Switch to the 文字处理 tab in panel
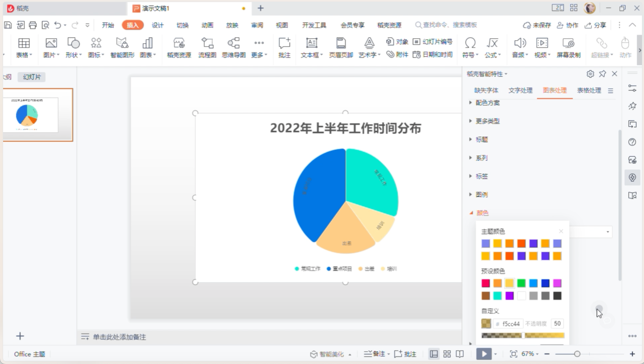This screenshot has height=364, width=644. click(x=520, y=90)
